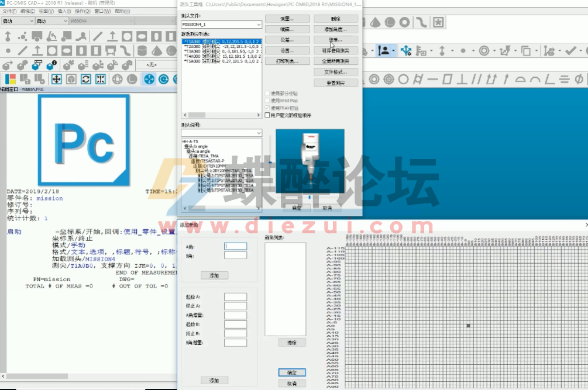Click the pan view arrows icon
Viewport: 588px width, 390px height.
click(57, 80)
